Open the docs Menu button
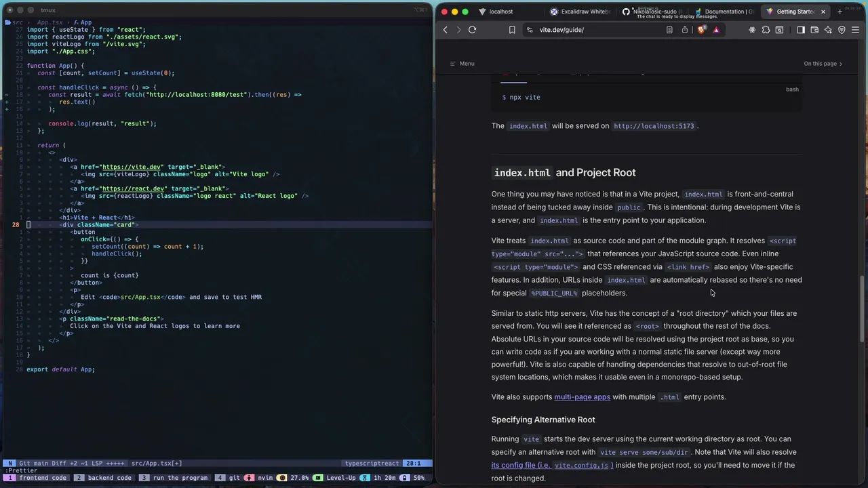The image size is (868, 488). click(462, 64)
